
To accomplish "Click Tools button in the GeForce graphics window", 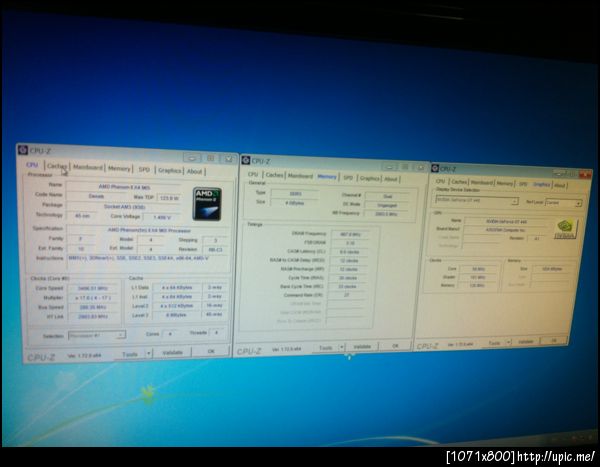I will [x=494, y=343].
